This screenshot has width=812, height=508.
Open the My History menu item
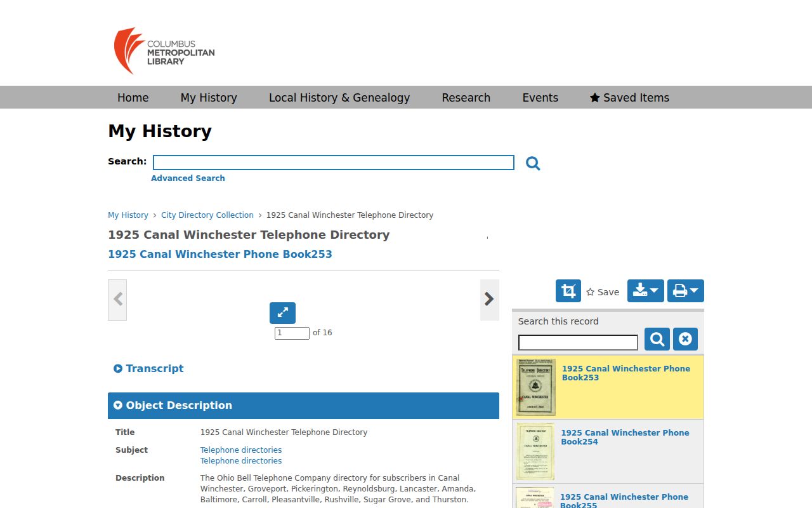tap(209, 97)
